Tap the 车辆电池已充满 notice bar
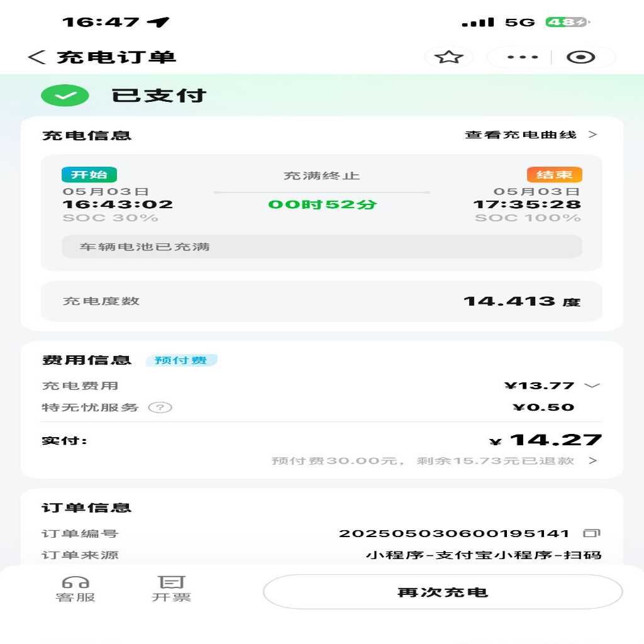Screen dimensions: 644x644 click(321, 247)
